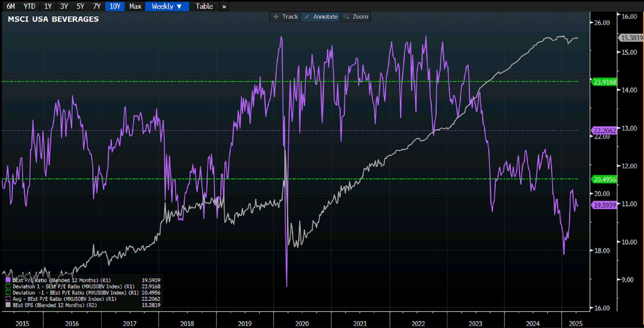Click the 2025 label on the time axis
The image size is (644, 328).
tap(576, 323)
